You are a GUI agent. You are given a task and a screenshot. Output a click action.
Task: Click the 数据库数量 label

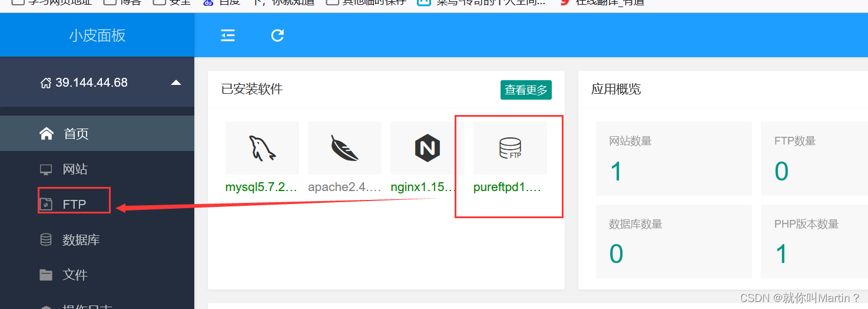[635, 224]
